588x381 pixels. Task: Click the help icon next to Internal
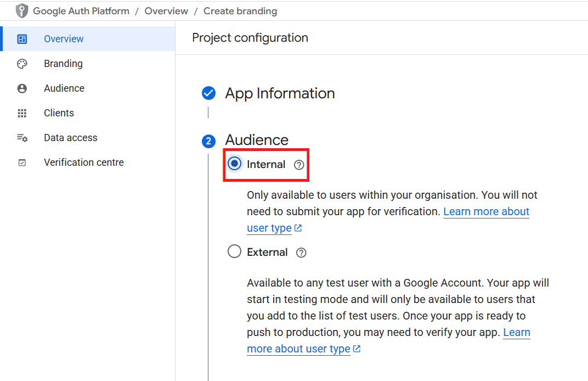pyautogui.click(x=299, y=165)
